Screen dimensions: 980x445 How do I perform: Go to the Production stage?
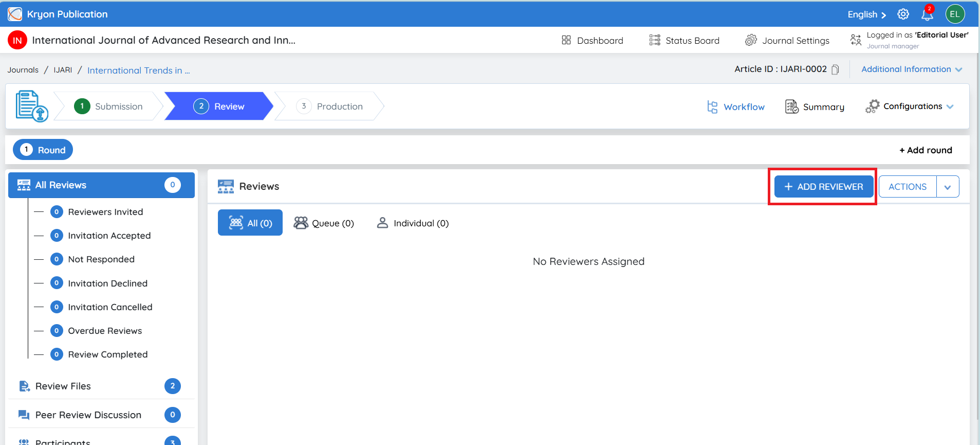[x=329, y=106]
